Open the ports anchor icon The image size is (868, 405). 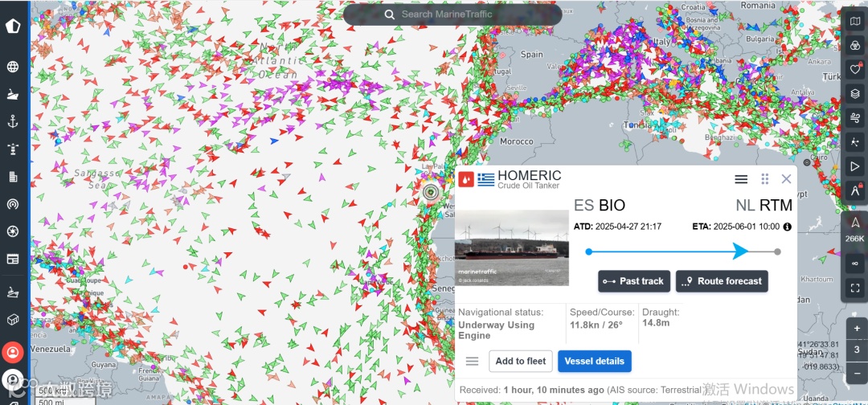pyautogui.click(x=12, y=121)
